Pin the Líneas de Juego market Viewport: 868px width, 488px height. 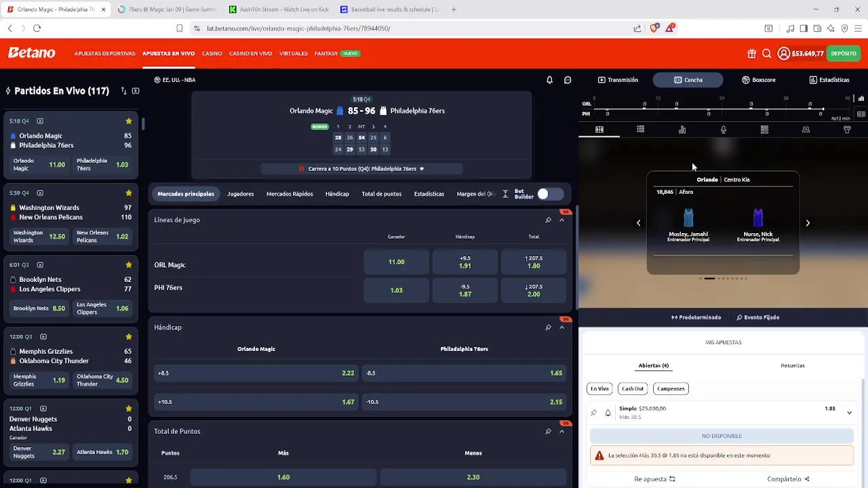click(548, 220)
